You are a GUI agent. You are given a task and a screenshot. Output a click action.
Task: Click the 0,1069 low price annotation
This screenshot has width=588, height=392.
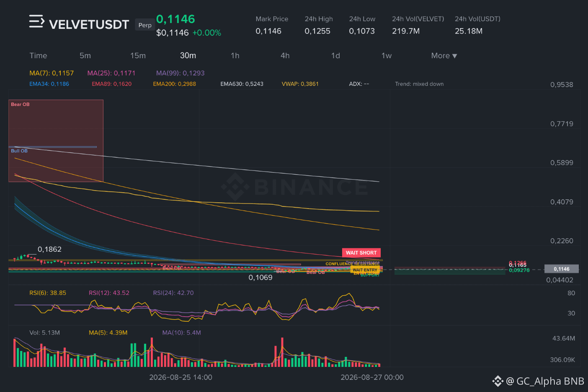click(260, 277)
